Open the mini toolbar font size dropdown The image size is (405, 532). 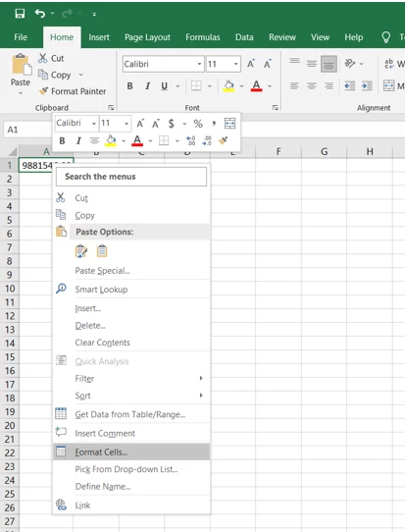(x=127, y=124)
